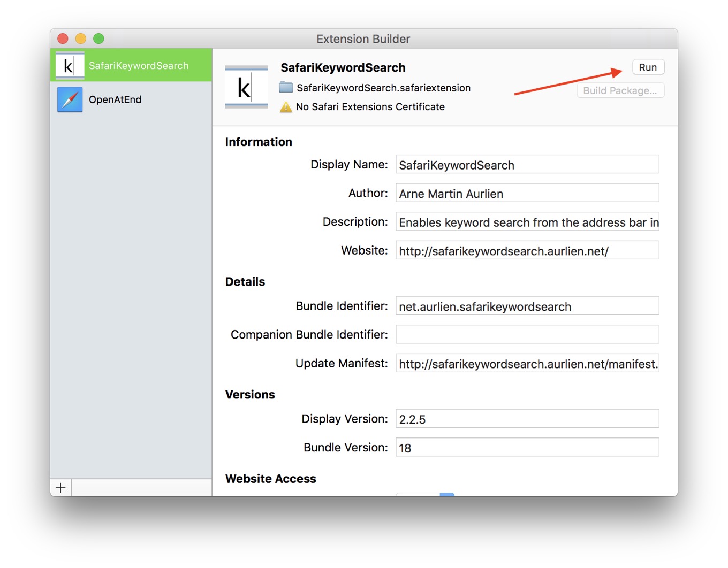Click the SafariKeywordSearch k icon in sidebar
728x568 pixels.
70,65
